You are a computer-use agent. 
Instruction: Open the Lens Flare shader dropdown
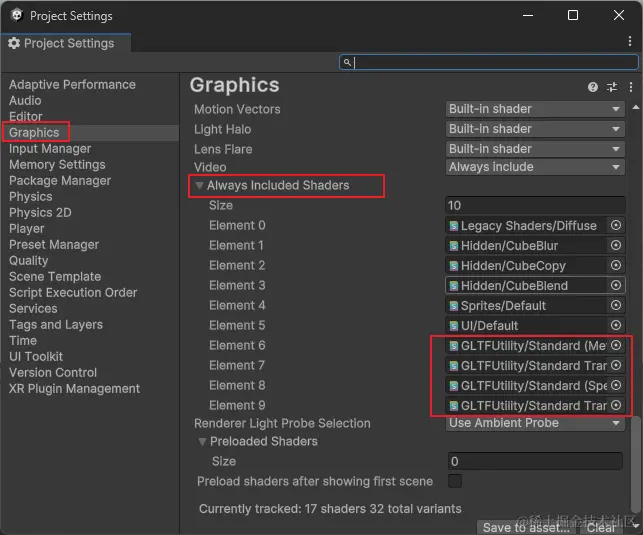(535, 149)
